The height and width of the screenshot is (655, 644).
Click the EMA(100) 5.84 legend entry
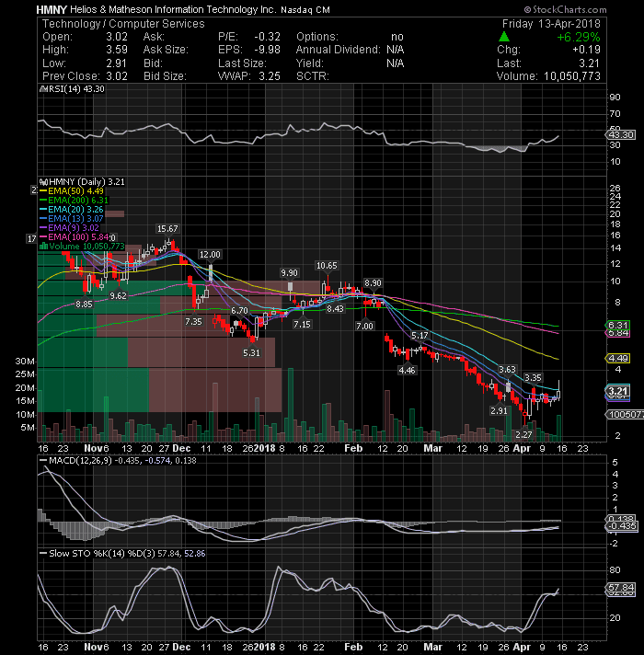click(x=75, y=236)
